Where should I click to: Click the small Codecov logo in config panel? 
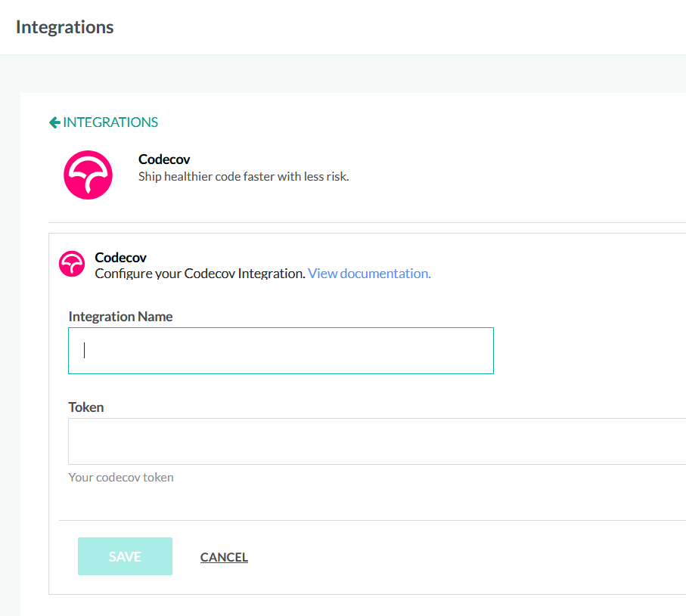tap(72, 264)
